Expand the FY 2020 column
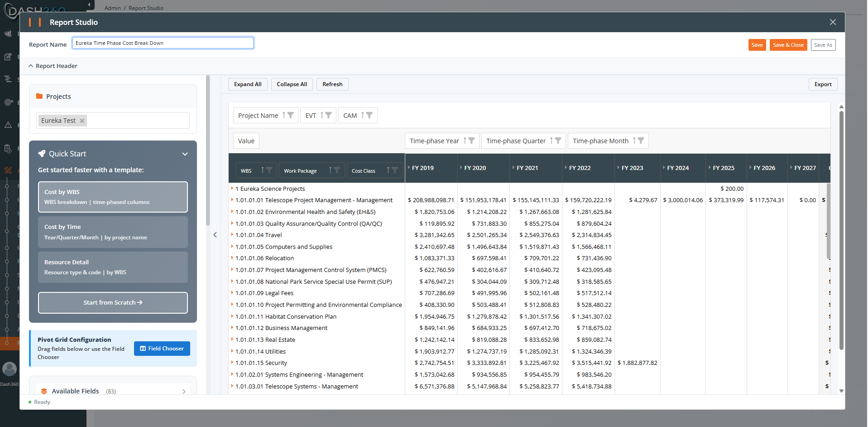Image resolution: width=868 pixels, height=427 pixels. 461,168
